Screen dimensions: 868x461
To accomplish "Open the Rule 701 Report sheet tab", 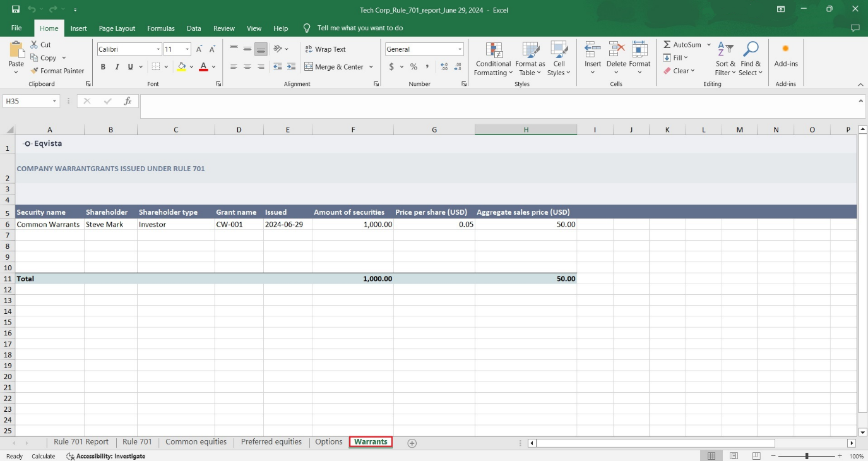I will click(x=81, y=442).
